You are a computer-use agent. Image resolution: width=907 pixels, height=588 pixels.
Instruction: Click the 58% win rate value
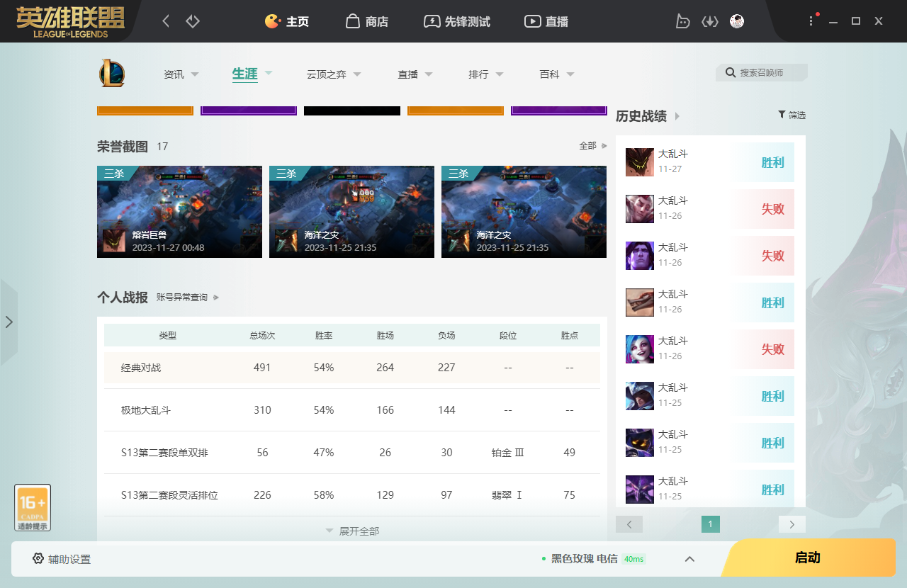324,495
